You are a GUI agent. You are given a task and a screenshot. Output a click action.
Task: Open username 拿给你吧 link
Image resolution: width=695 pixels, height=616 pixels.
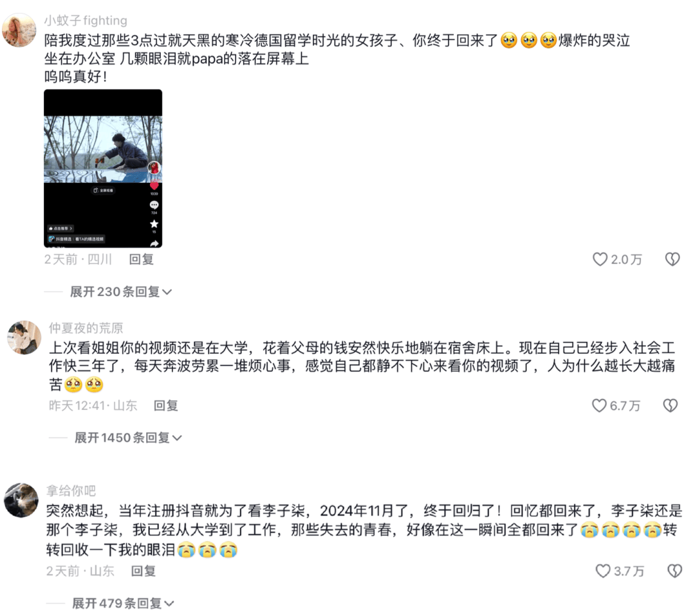[x=71, y=490]
